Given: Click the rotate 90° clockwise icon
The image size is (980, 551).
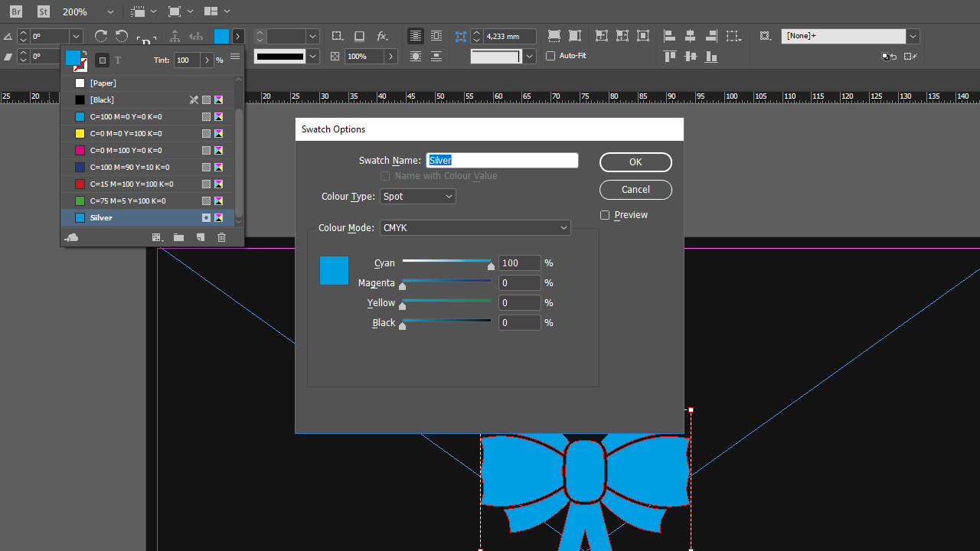Looking at the screenshot, I should tap(101, 36).
